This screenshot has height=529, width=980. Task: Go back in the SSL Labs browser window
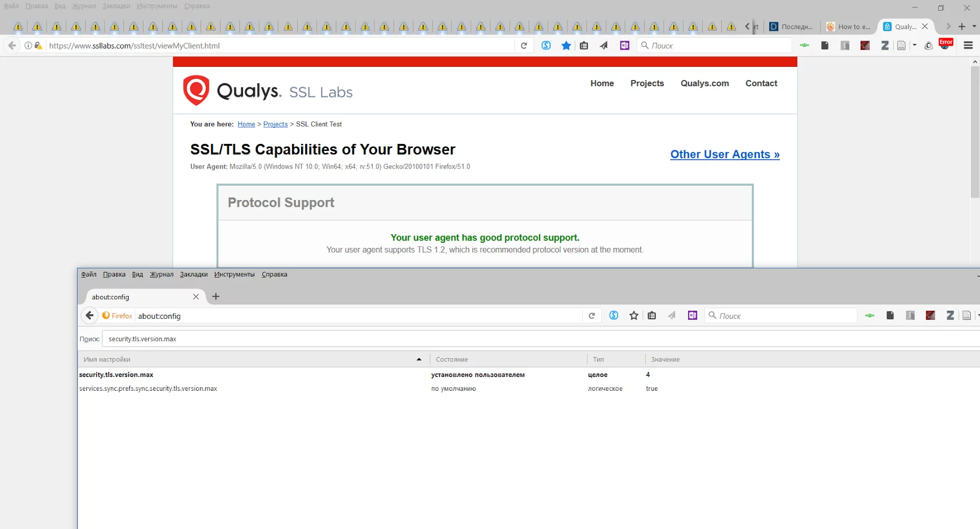click(x=12, y=46)
